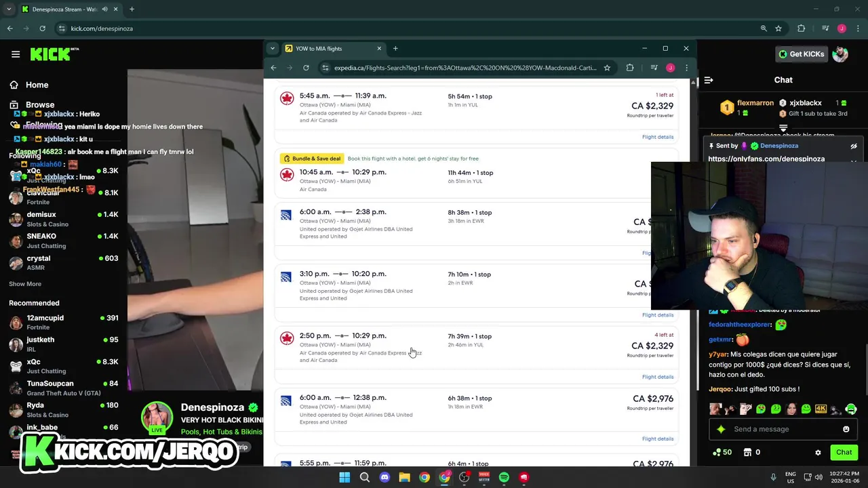Open Ryda Slots & Casino channel
The width and height of the screenshot is (868, 488).
pyautogui.click(x=64, y=409)
